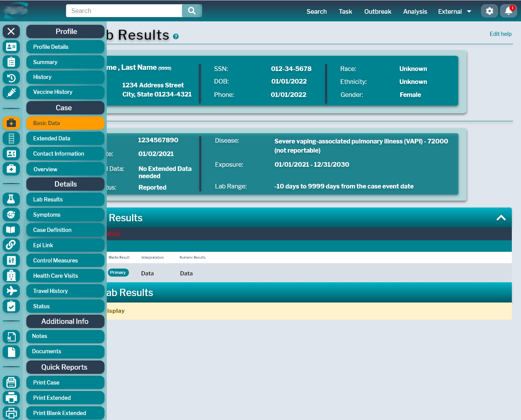Open Documents under Additional Info
Image resolution: width=521 pixels, height=420 pixels.
point(65,352)
